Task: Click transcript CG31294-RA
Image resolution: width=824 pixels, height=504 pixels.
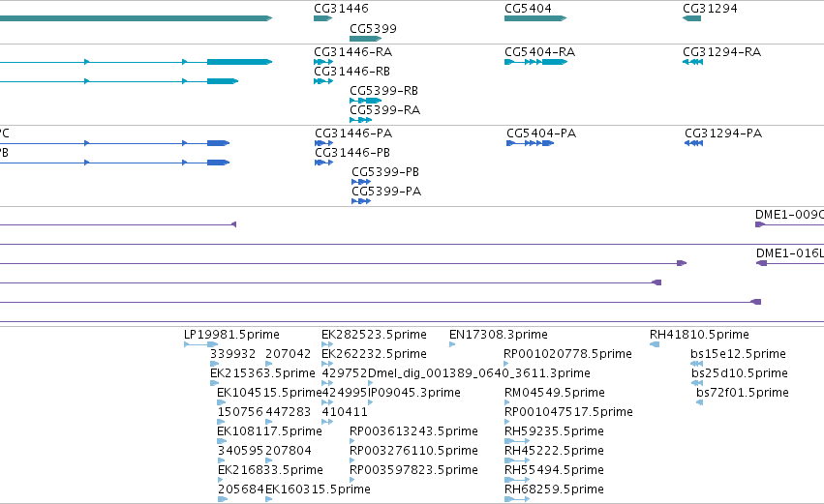Action: click(x=722, y=52)
